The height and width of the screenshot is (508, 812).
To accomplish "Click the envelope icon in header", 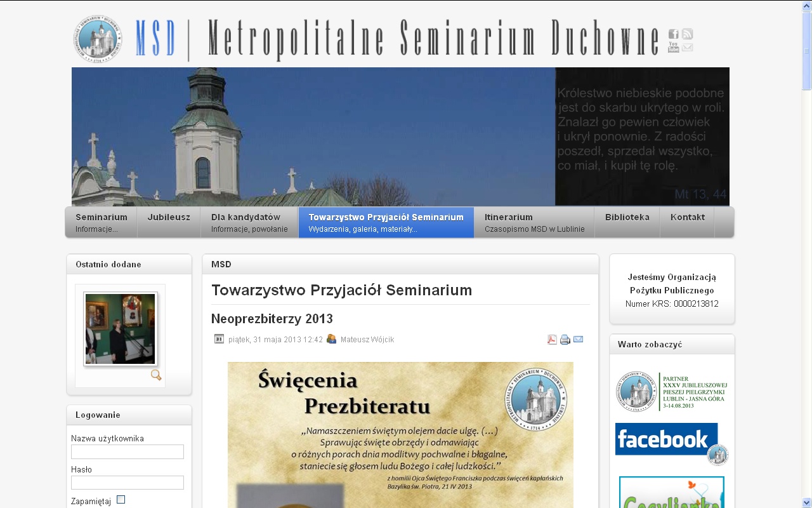I will pyautogui.click(x=687, y=48).
